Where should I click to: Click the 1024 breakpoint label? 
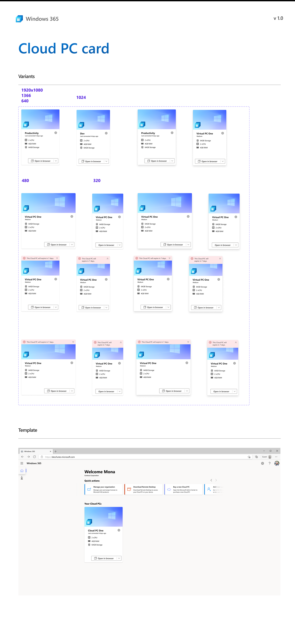point(81,97)
